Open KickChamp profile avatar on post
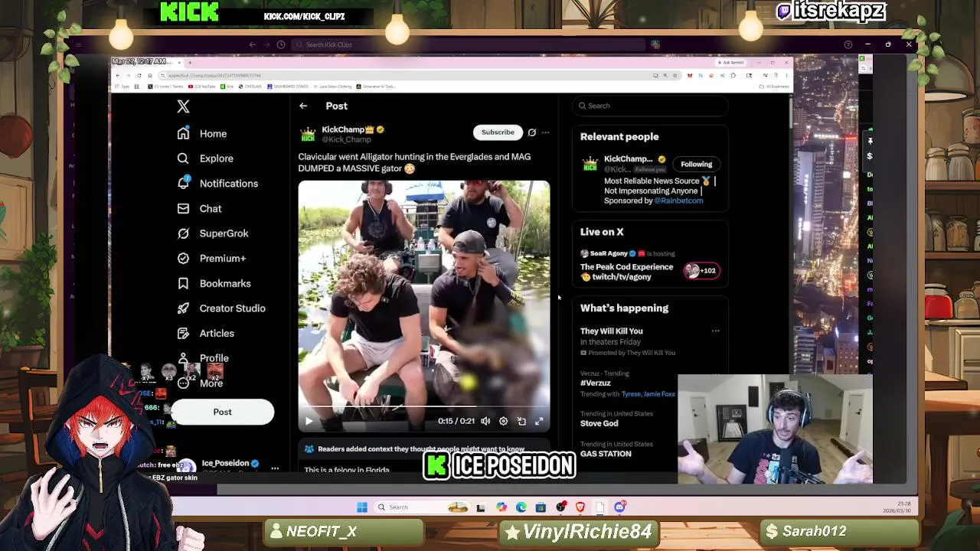 coord(308,134)
